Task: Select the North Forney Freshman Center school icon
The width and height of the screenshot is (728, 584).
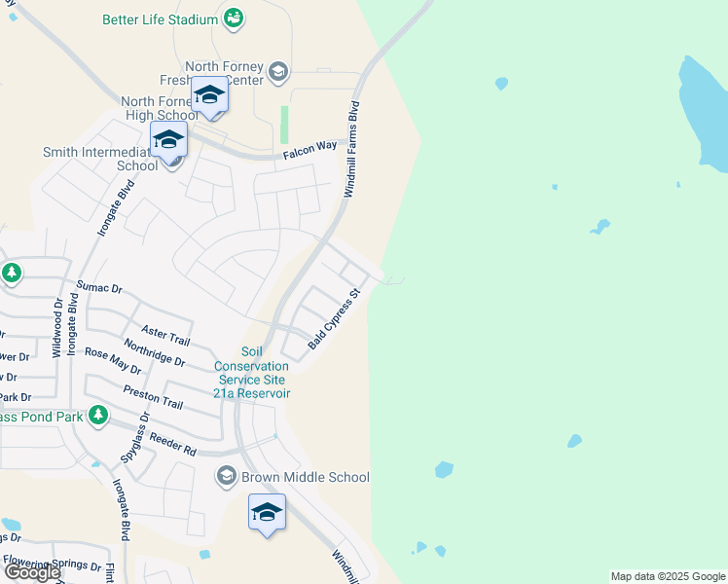Action: [x=278, y=72]
